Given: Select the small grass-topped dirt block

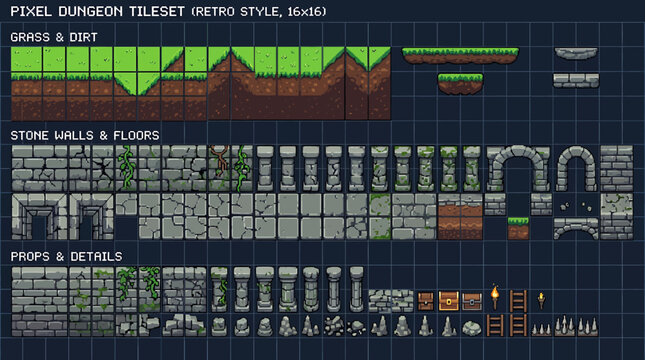Looking at the screenshot, I should pyautogui.click(x=518, y=228).
